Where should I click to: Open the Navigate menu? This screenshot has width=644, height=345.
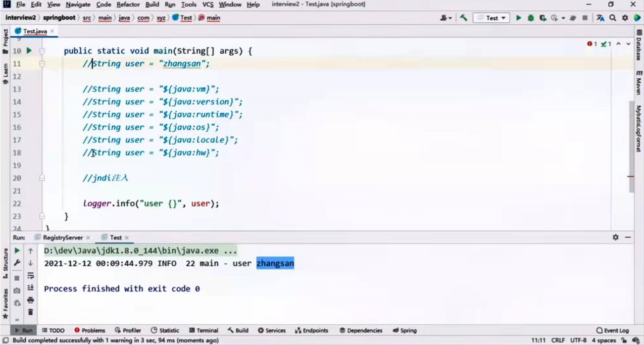pos(78,4)
